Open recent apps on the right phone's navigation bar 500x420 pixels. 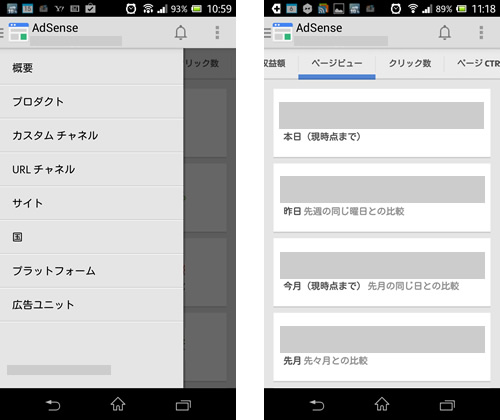(x=447, y=405)
